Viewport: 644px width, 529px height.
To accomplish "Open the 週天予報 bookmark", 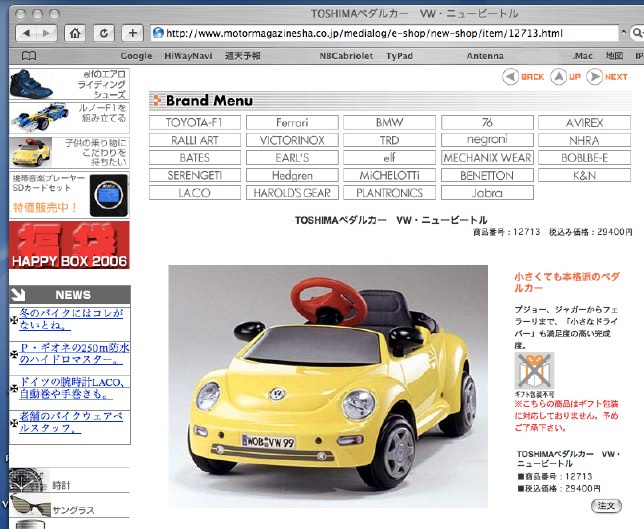I will pos(242,56).
